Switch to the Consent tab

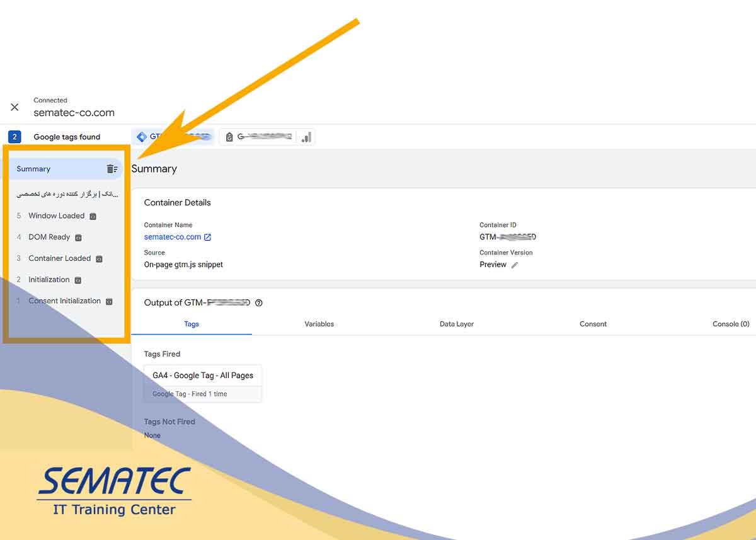tap(593, 324)
